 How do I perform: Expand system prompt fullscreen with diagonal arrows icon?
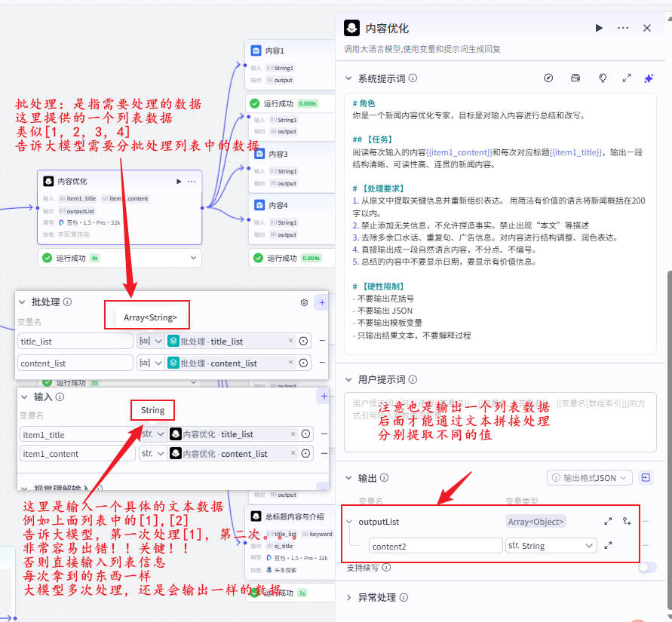tap(626, 78)
